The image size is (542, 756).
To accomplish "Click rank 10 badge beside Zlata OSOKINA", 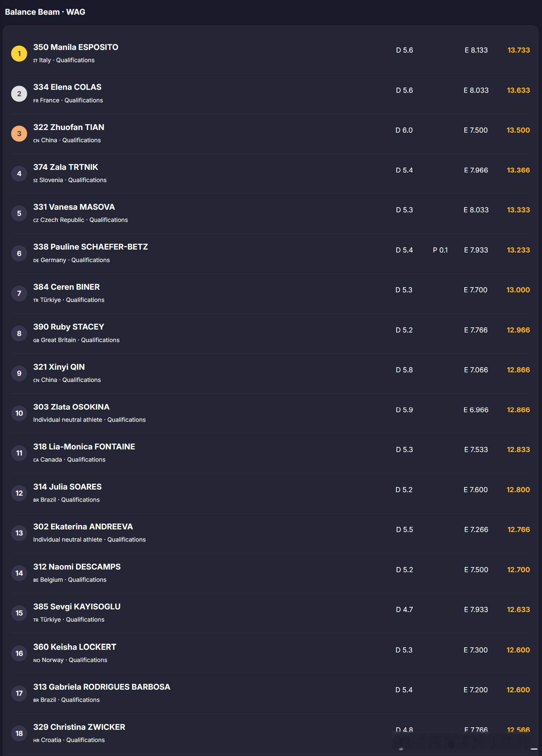I will pyautogui.click(x=19, y=413).
